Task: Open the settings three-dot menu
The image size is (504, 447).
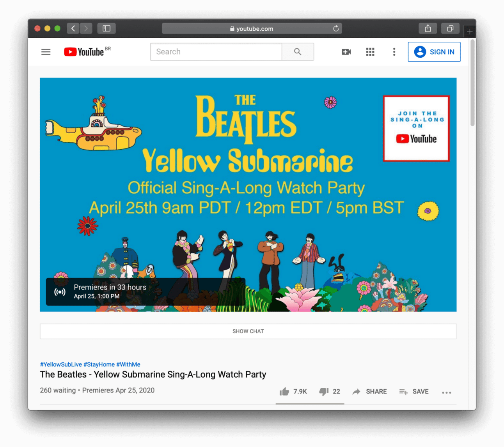Action: [394, 52]
